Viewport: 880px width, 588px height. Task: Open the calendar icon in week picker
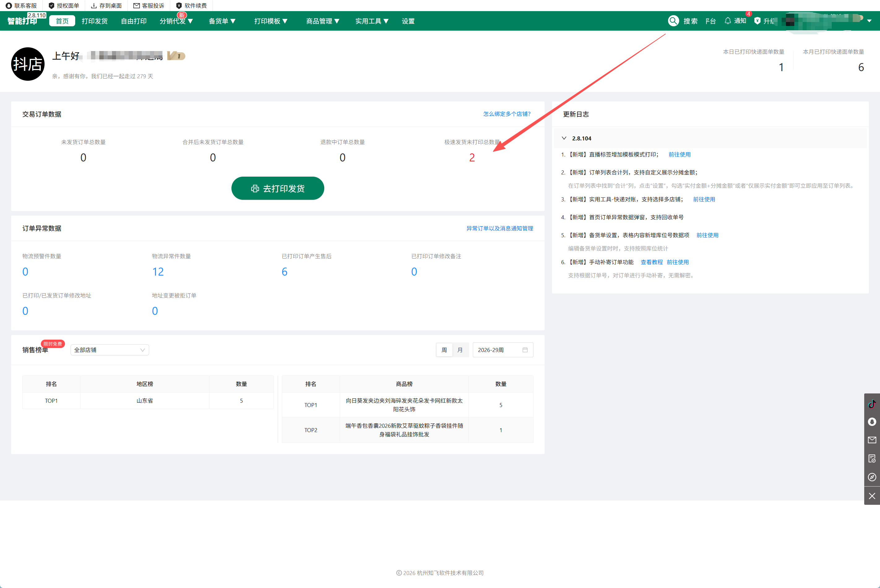tap(525, 350)
